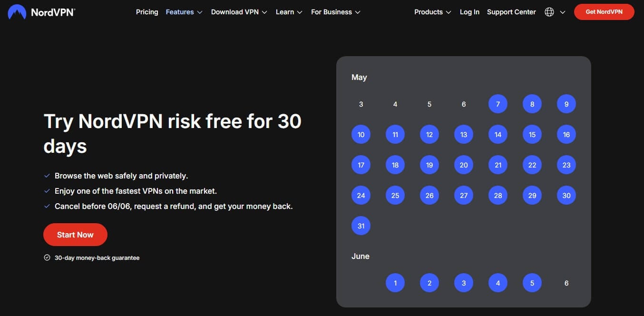Select highlighted May 10 circle

tap(361, 134)
